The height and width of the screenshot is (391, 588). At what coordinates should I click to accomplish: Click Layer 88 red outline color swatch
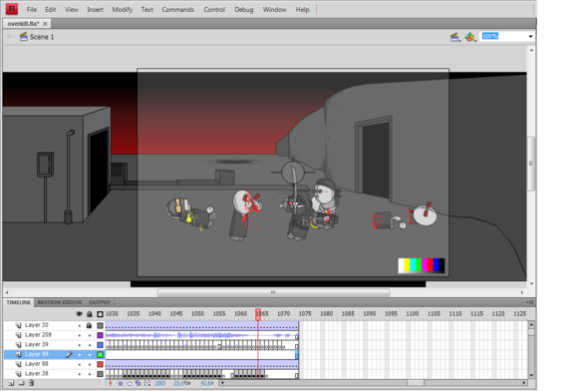(100, 364)
